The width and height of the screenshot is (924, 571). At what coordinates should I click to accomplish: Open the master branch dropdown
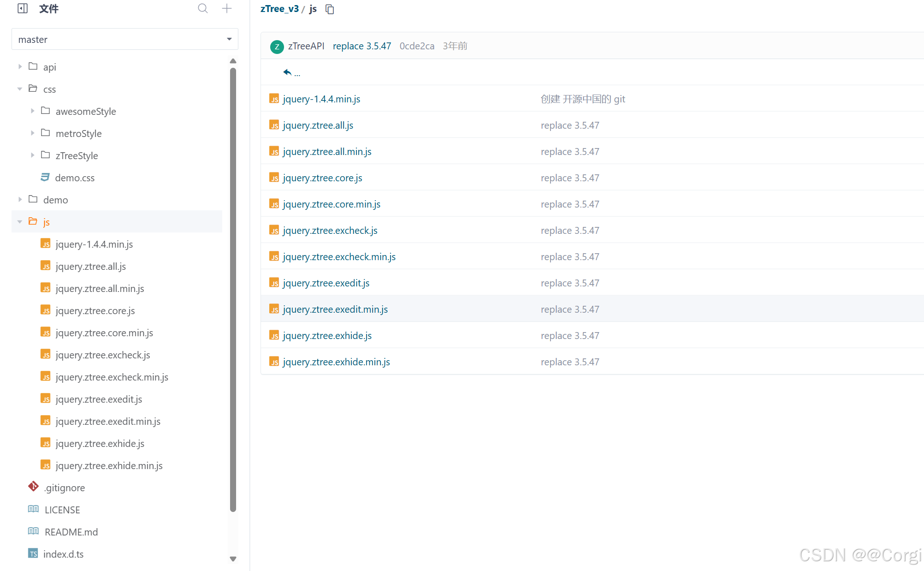125,39
